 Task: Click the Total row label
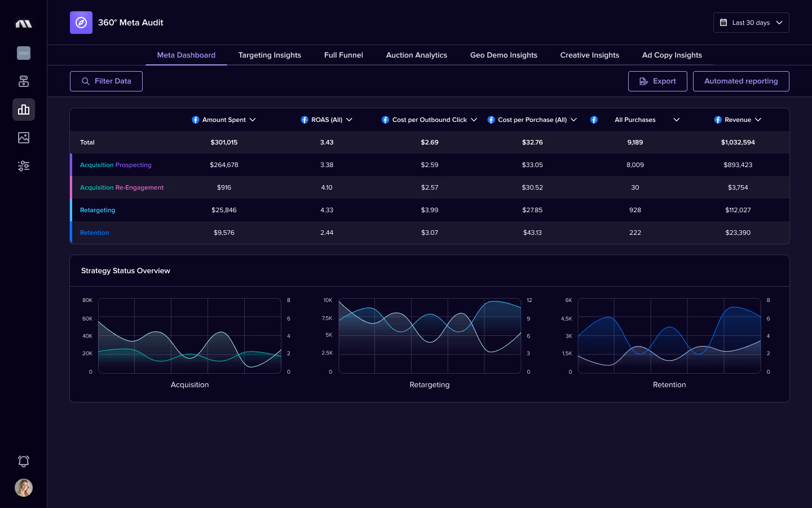click(87, 142)
